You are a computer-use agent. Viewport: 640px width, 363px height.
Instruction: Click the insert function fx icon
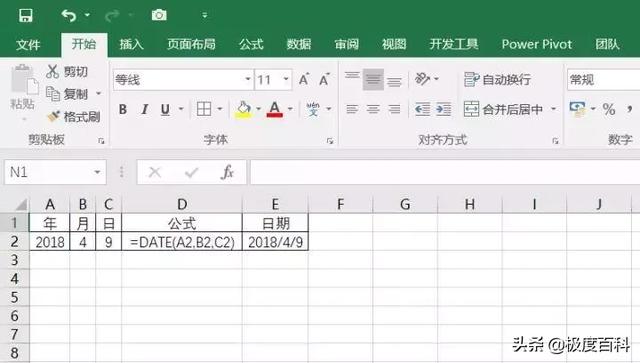point(227,172)
